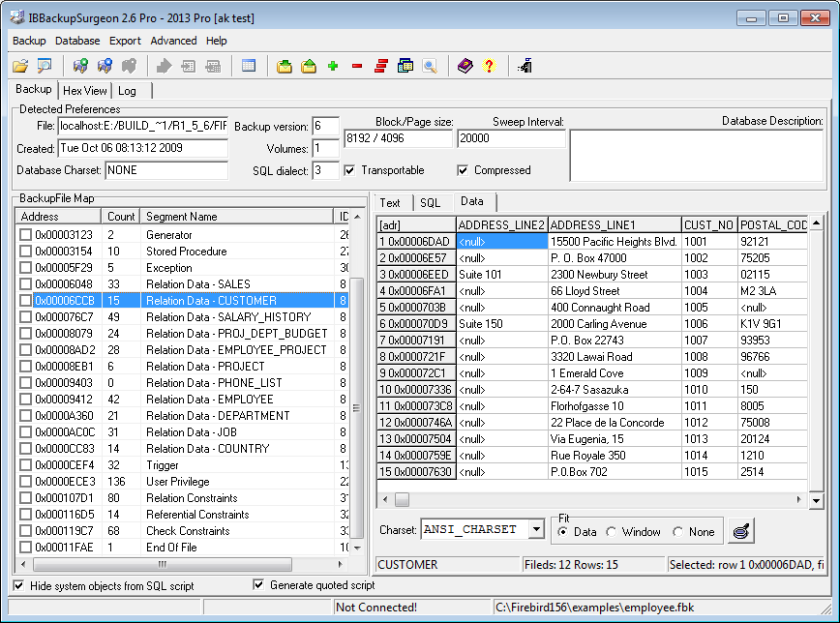Click the Count column header

point(121,217)
